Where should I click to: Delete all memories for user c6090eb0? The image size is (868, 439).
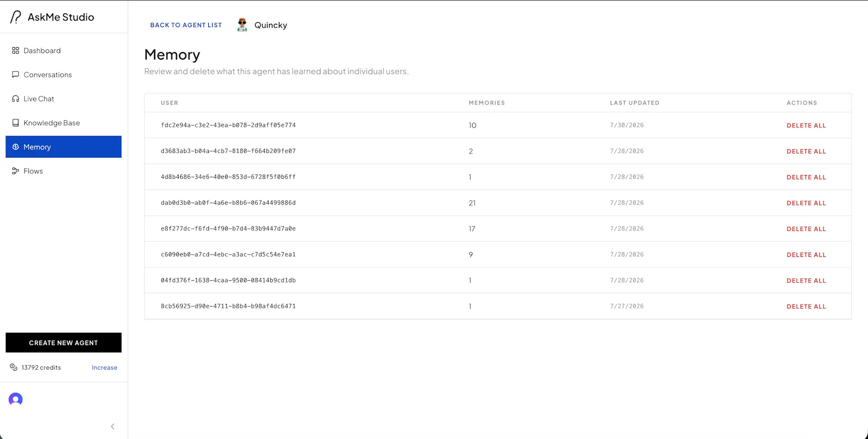(x=806, y=255)
